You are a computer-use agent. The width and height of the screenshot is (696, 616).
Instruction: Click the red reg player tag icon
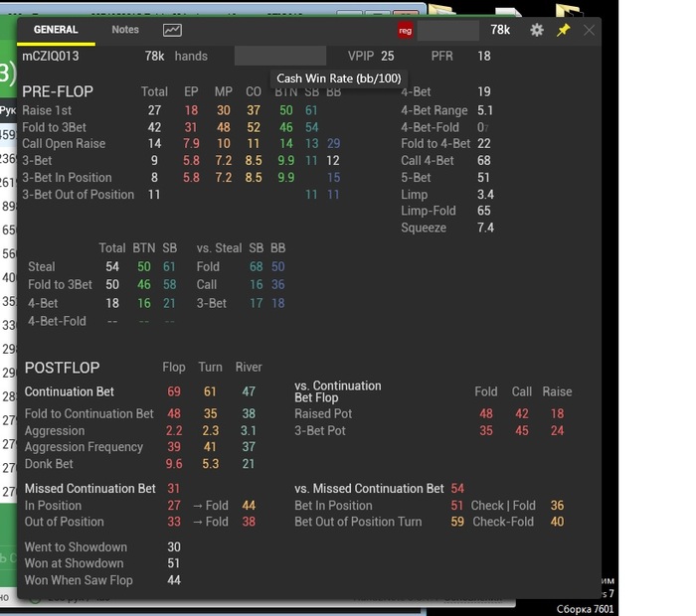pyautogui.click(x=405, y=31)
